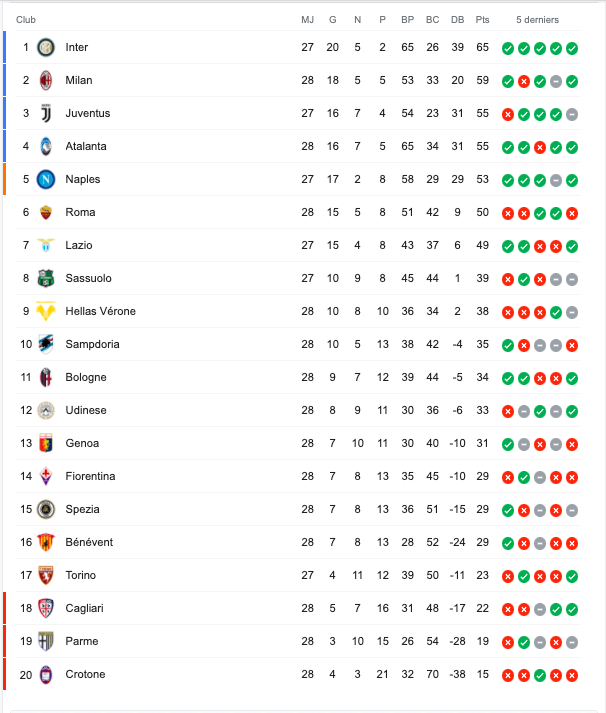The width and height of the screenshot is (606, 713).
Task: Click the 5 derniers column header
Action: [537, 20]
